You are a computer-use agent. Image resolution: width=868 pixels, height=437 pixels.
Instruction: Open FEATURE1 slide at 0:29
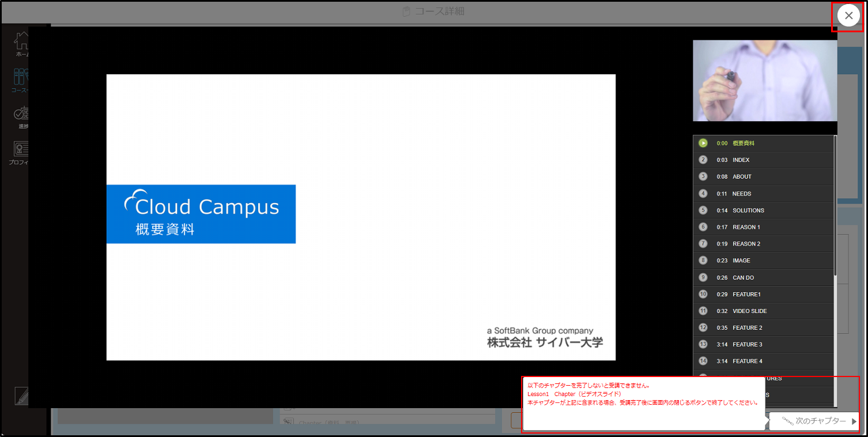coord(763,294)
